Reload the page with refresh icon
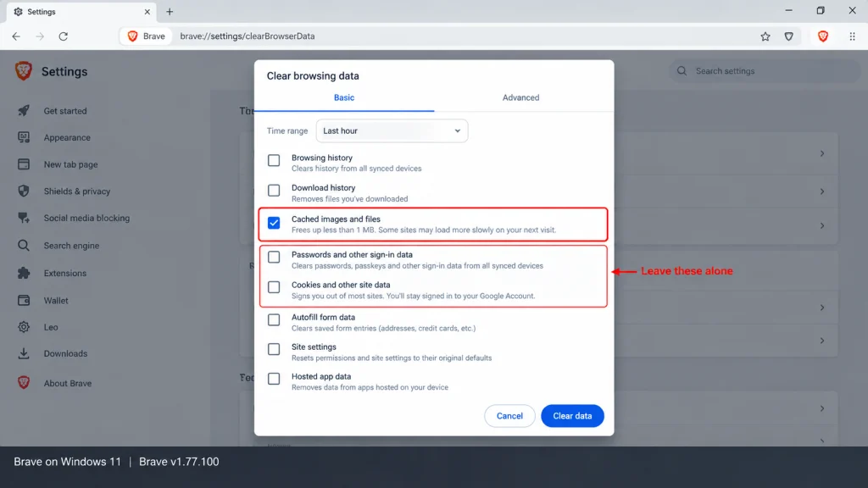868x488 pixels. pos(63,36)
